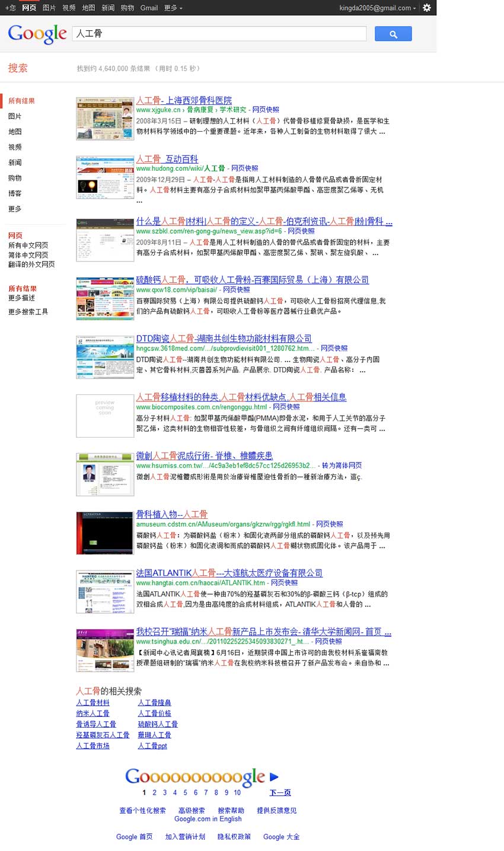
Task: Select 新闻 in left sidebar
Action: pos(15,162)
